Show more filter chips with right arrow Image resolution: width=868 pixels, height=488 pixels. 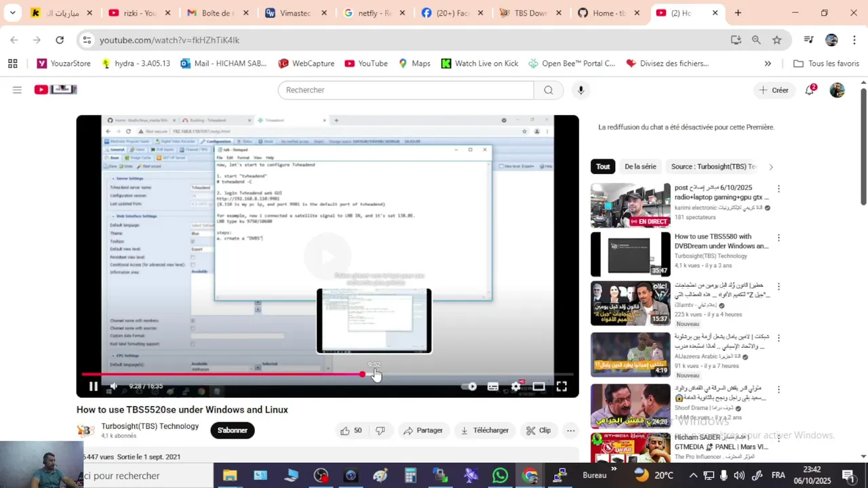[x=770, y=167]
